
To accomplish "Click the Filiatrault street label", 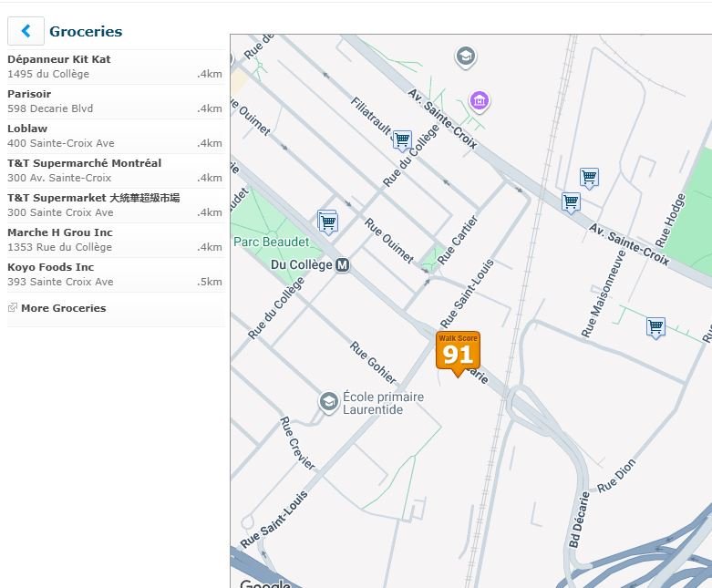I will click(x=371, y=117).
